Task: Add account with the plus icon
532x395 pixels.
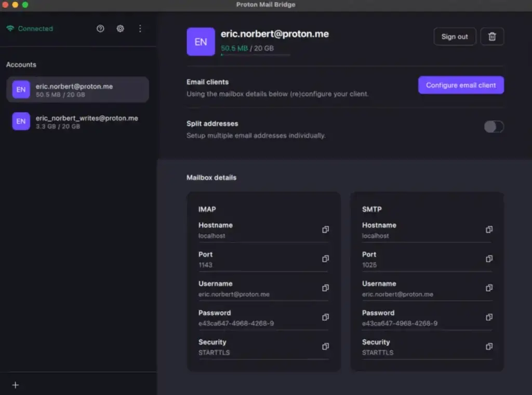Action: [15, 385]
